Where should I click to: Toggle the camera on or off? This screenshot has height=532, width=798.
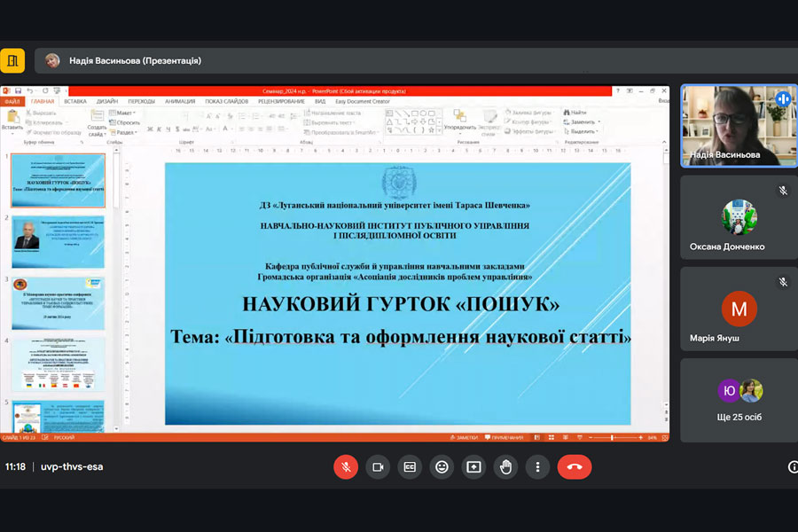[x=378, y=466]
